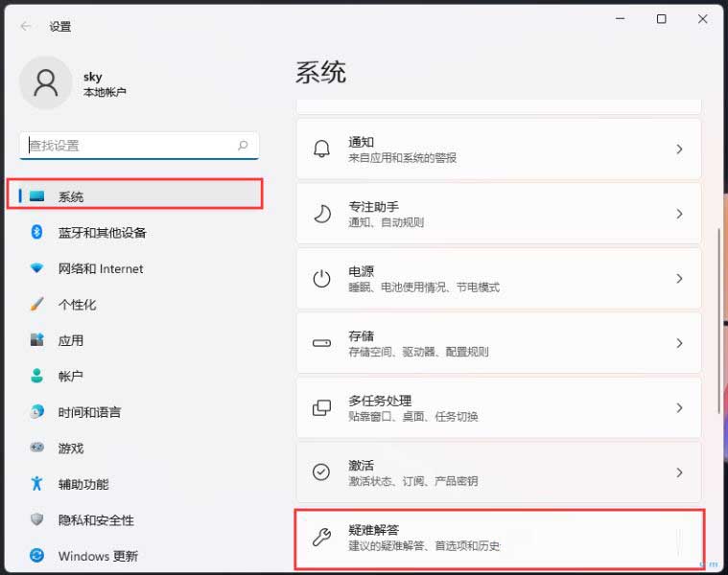
Task: Click the Network & Internet diamond icon
Action: pyautogui.click(x=37, y=268)
